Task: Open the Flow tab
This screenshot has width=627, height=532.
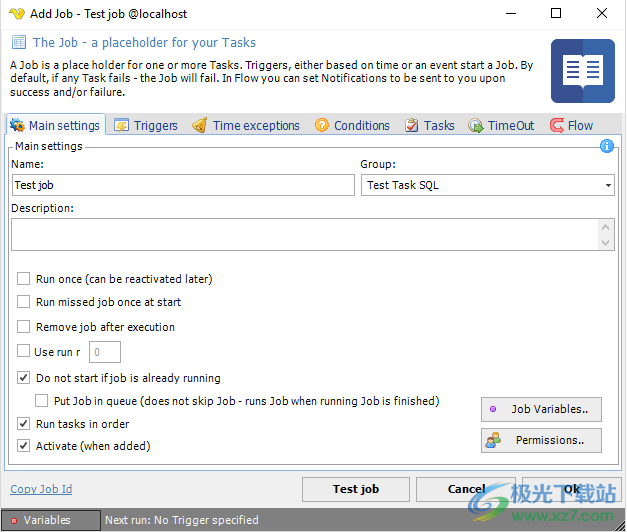Action: [571, 125]
